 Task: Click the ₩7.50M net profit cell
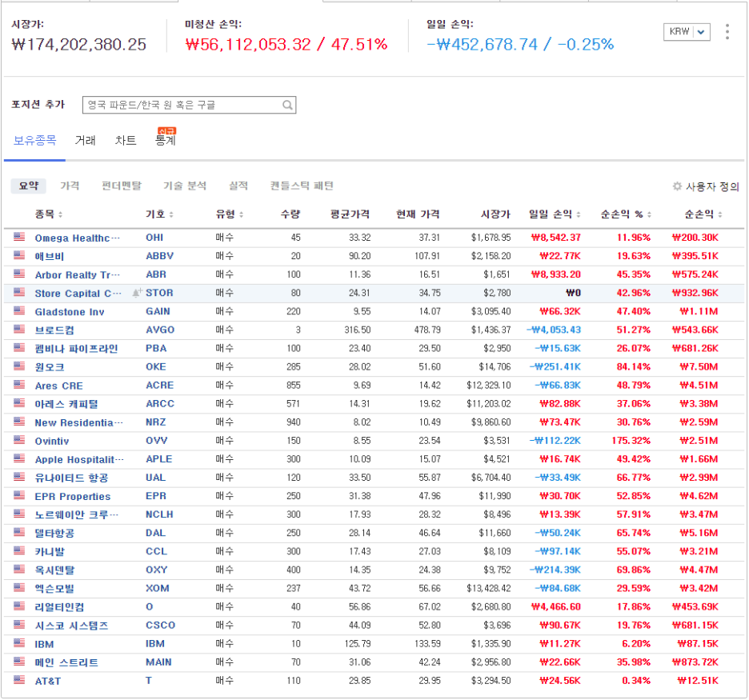click(x=699, y=366)
